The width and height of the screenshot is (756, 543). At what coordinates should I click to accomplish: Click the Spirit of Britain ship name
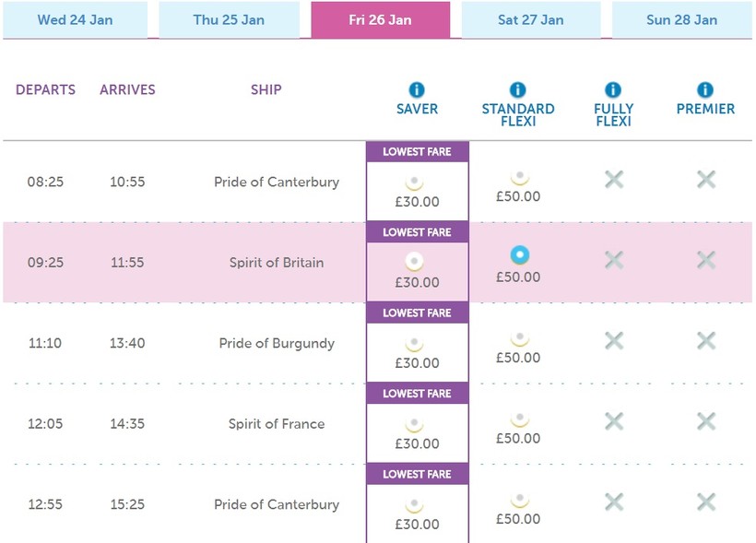coord(277,263)
